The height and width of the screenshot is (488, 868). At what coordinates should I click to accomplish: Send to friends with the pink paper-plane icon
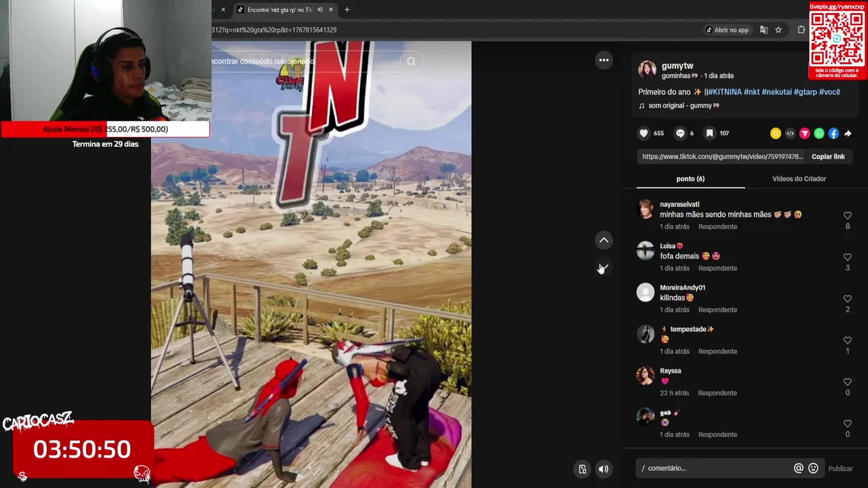(804, 134)
